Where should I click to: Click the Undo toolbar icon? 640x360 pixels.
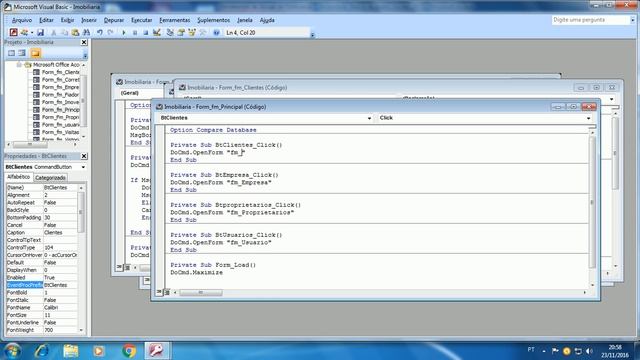point(100,32)
